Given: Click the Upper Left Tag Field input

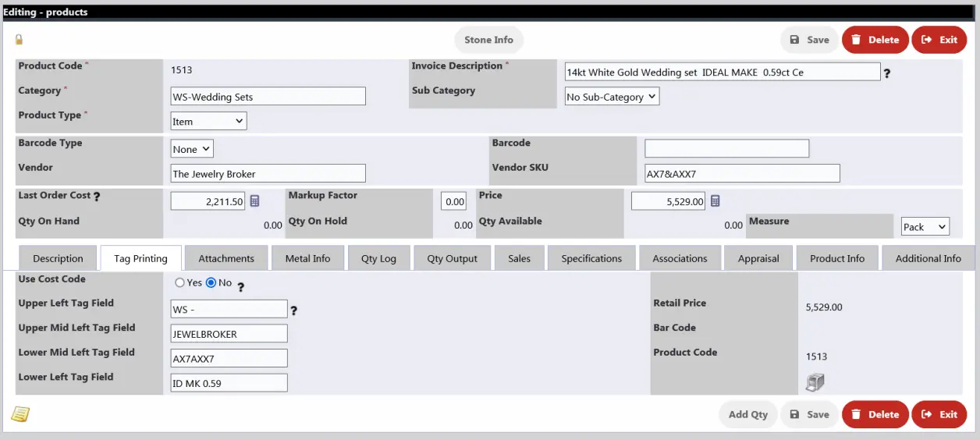Looking at the screenshot, I should click(x=229, y=309).
